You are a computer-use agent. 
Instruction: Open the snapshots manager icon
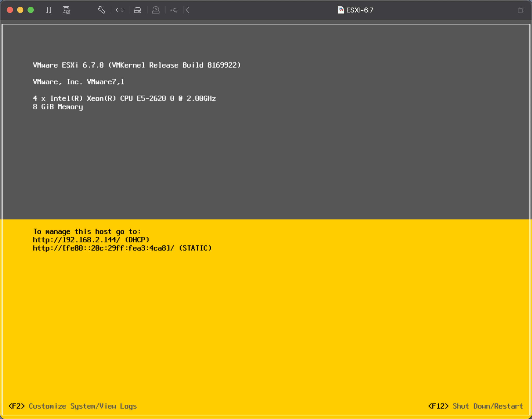(66, 10)
